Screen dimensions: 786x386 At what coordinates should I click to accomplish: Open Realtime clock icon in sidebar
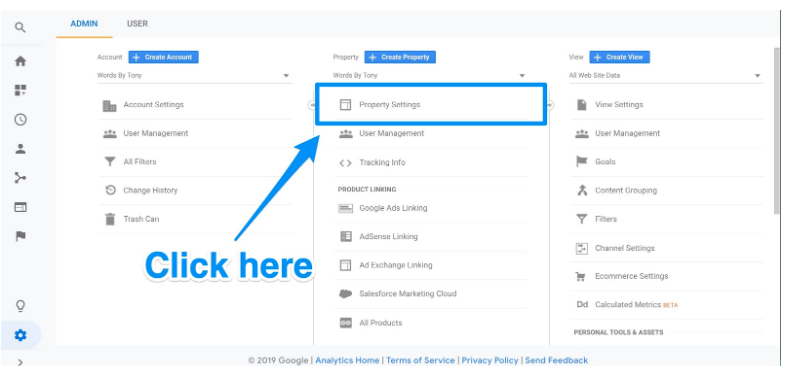point(20,119)
